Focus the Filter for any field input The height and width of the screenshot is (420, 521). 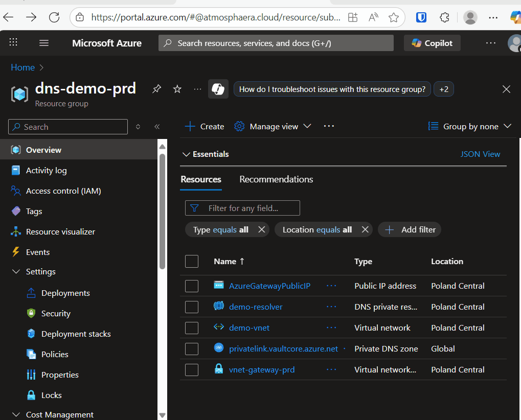tap(242, 208)
